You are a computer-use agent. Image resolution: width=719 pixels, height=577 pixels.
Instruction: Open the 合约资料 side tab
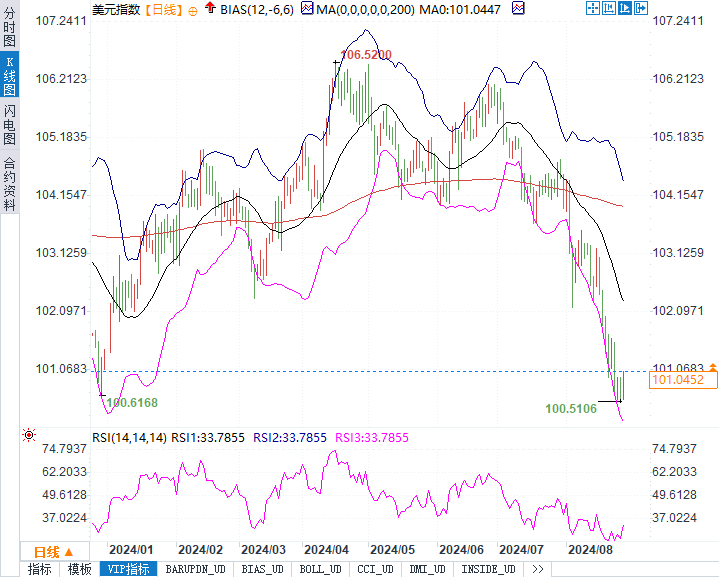9,183
